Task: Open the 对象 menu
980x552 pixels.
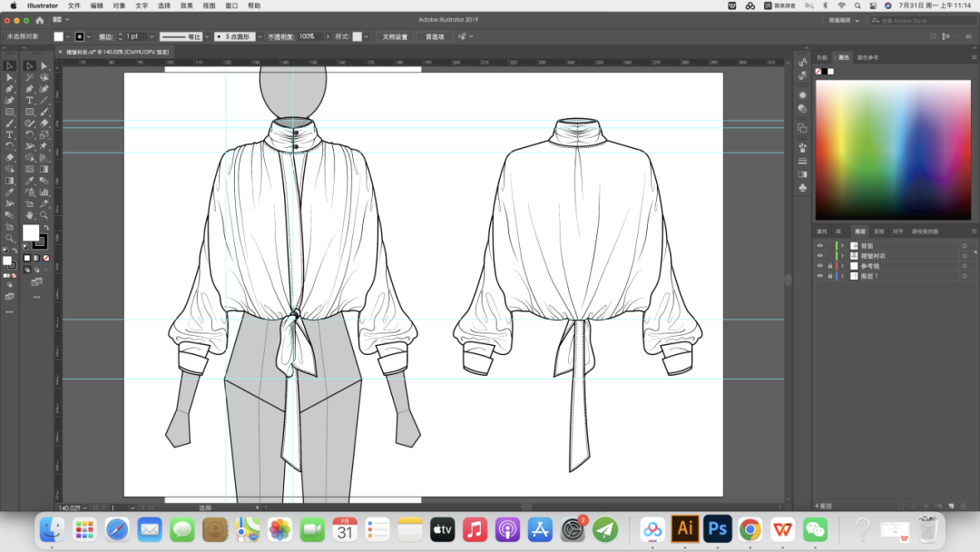Action: 119,5
